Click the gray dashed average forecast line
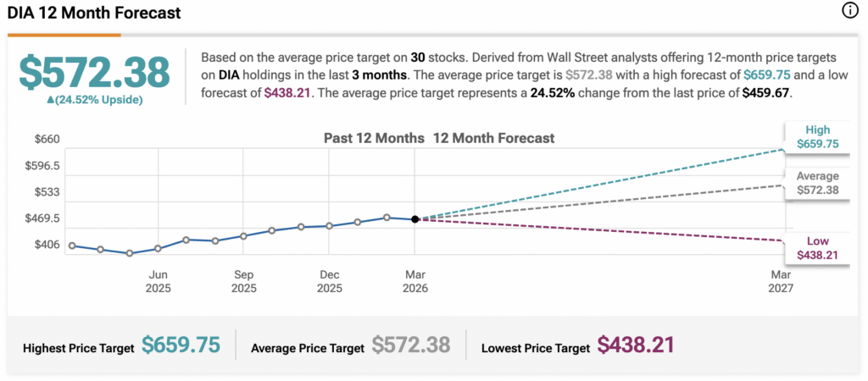 [x=593, y=202]
